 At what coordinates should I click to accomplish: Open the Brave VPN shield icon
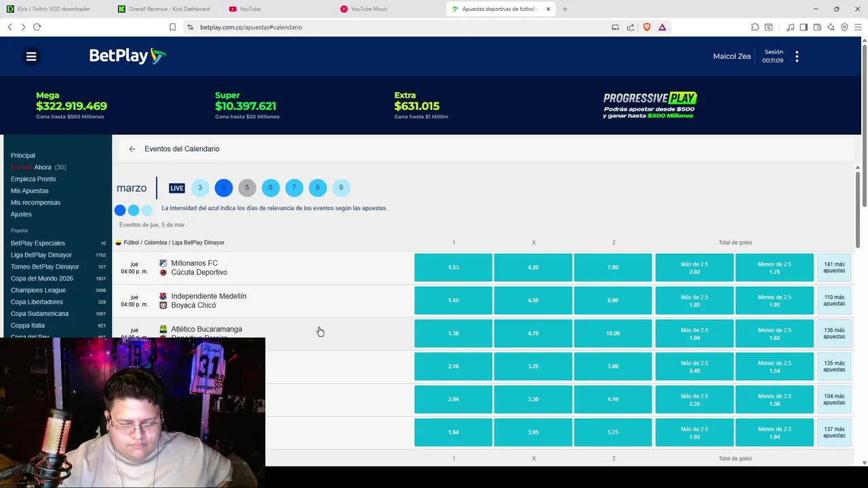tap(844, 27)
